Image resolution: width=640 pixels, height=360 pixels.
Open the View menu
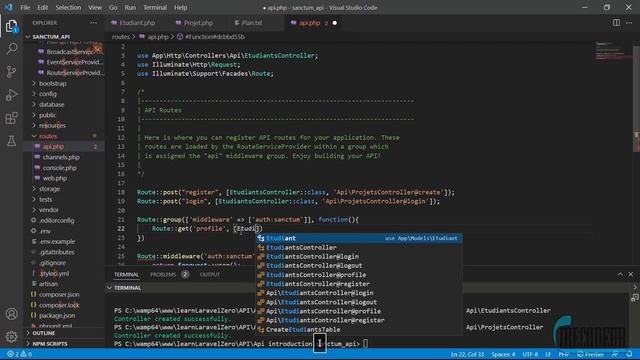pyautogui.click(x=95, y=7)
